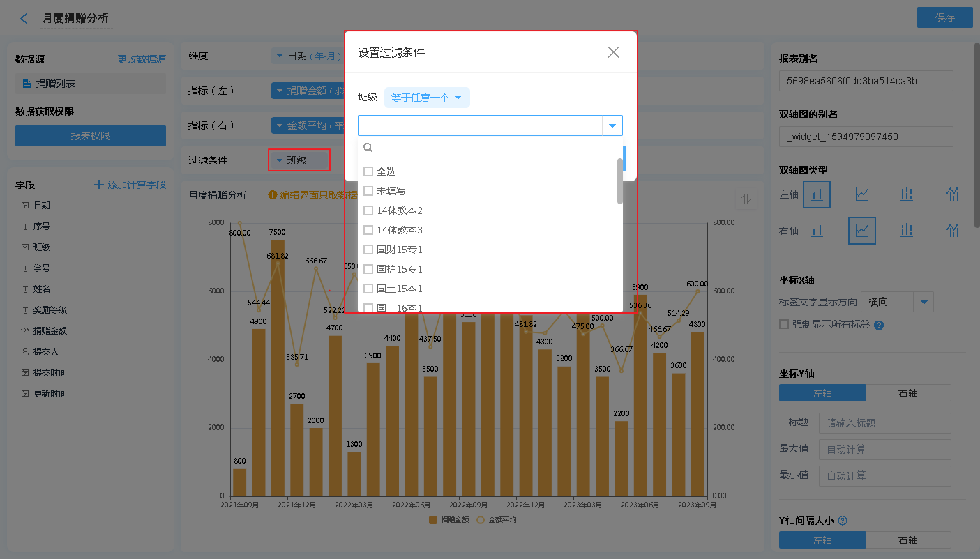Viewport: 980px width, 559px height.
Task: Click the back arrow beside 月度捐赠分析
Action: pyautogui.click(x=24, y=19)
